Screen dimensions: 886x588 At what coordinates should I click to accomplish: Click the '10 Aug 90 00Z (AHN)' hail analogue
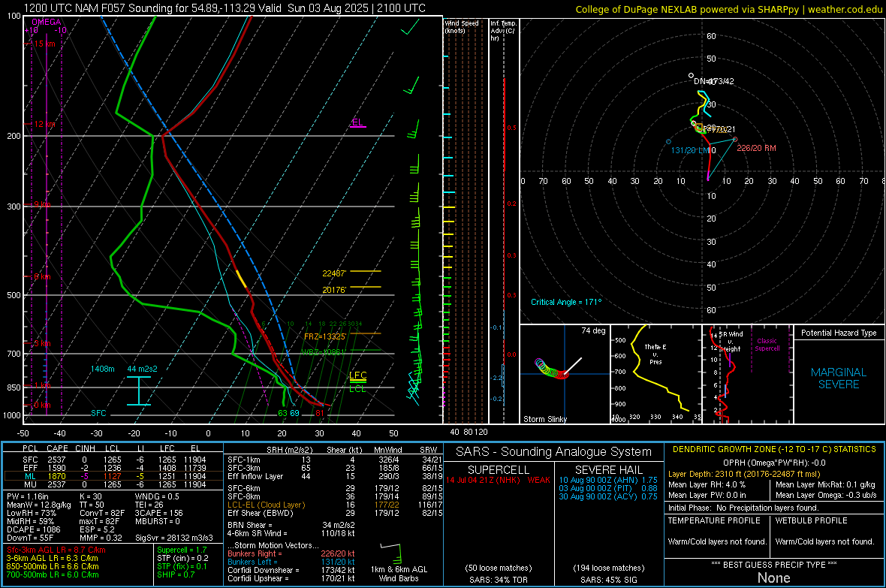597,480
